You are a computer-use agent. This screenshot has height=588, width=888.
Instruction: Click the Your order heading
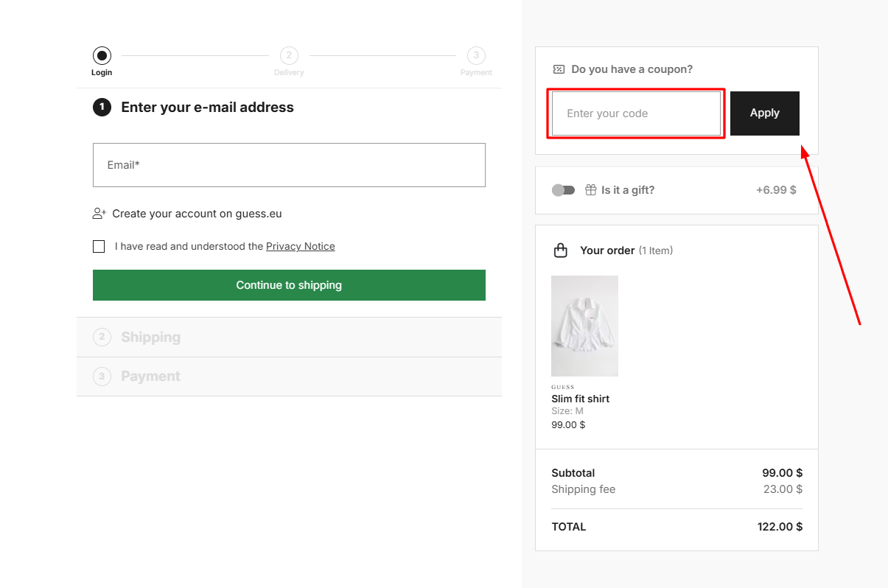coord(607,251)
